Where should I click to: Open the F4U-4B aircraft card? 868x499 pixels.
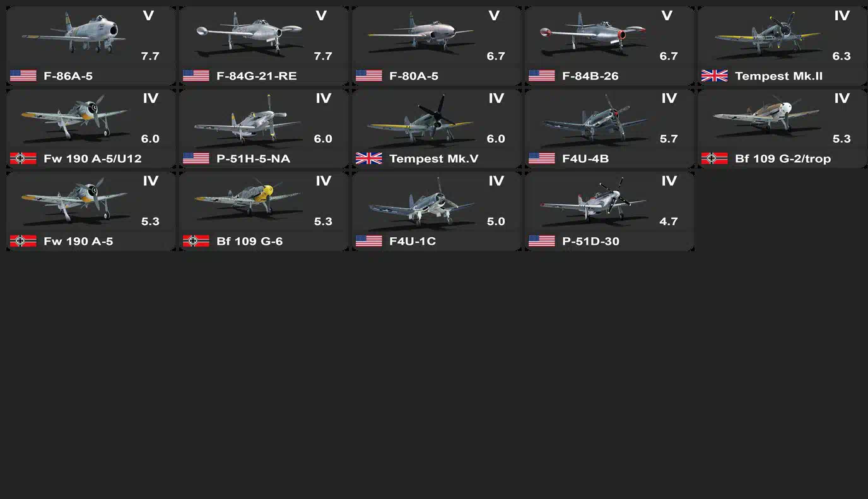point(609,129)
